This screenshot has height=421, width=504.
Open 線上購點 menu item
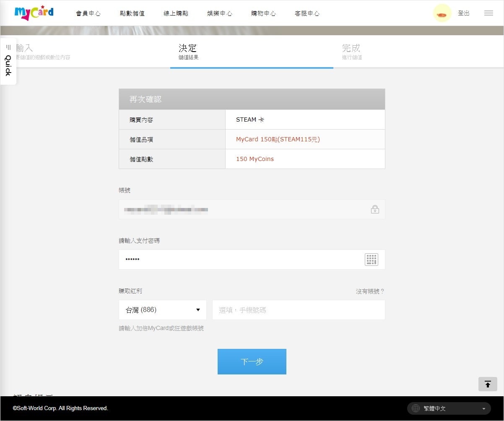pyautogui.click(x=176, y=13)
